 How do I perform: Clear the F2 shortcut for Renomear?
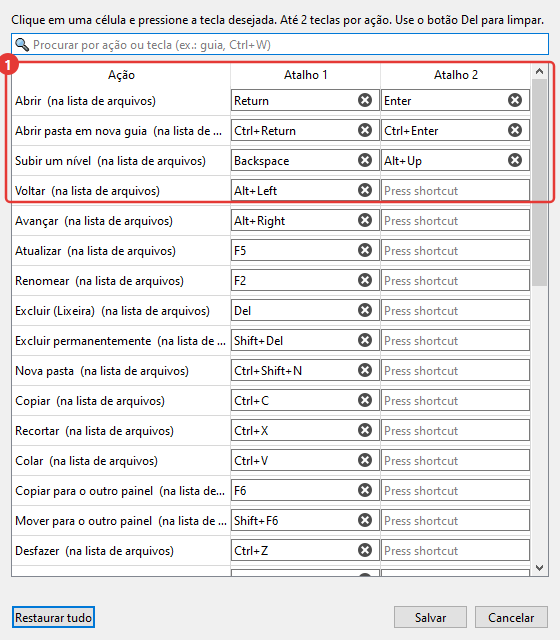(365, 280)
